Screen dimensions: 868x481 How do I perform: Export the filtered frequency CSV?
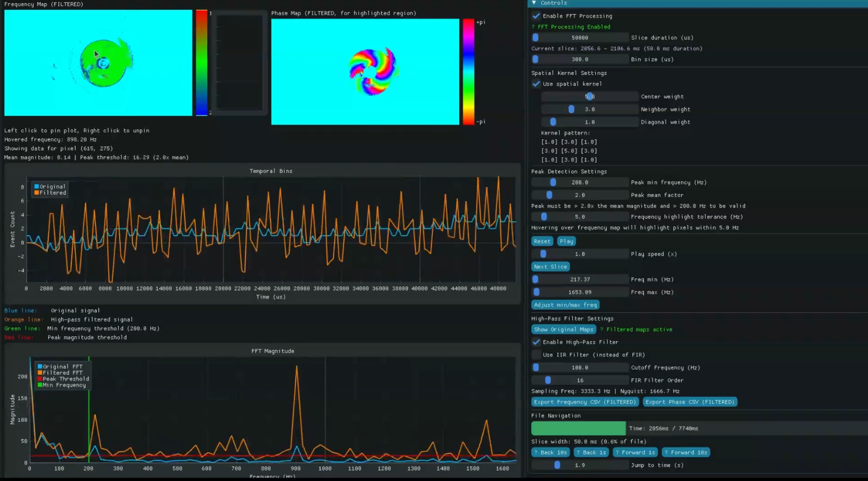(x=585, y=402)
